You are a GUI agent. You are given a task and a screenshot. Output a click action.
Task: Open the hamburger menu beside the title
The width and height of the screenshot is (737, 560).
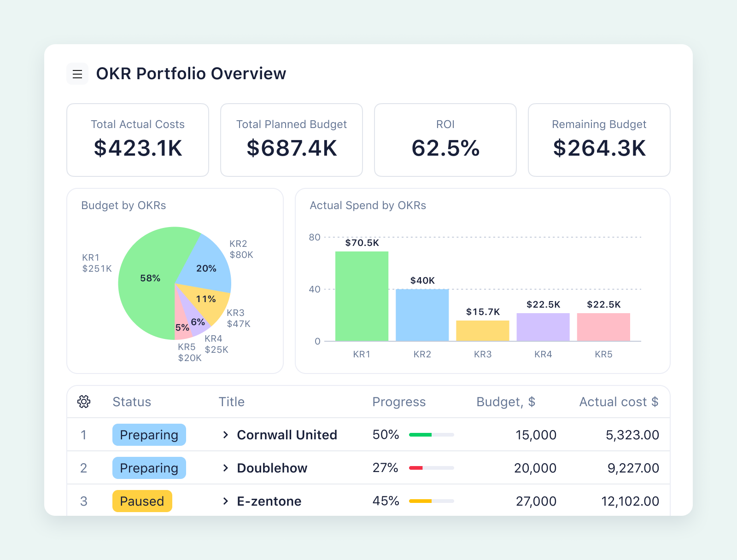77,74
